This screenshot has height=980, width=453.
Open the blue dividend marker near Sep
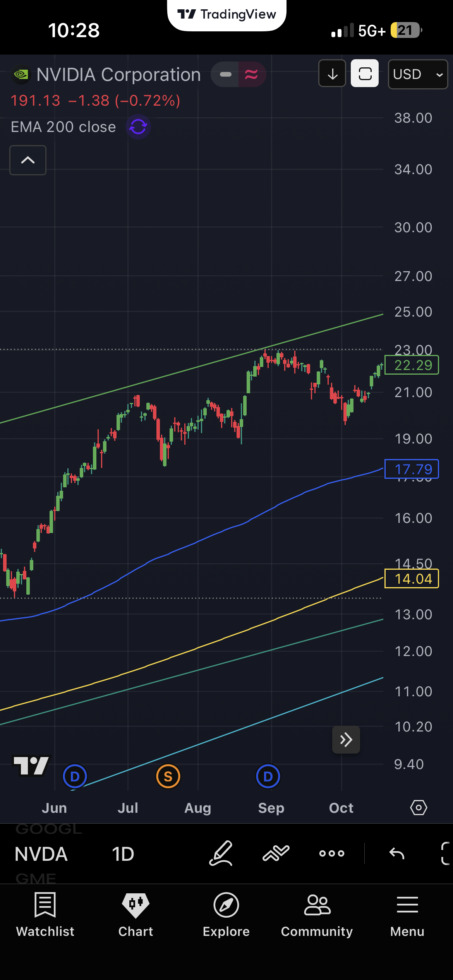pyautogui.click(x=268, y=776)
